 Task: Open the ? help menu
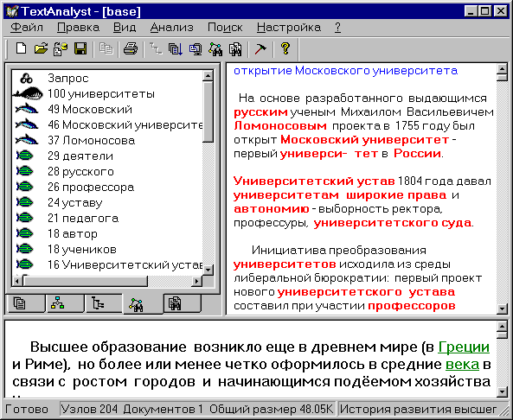pyautogui.click(x=338, y=28)
